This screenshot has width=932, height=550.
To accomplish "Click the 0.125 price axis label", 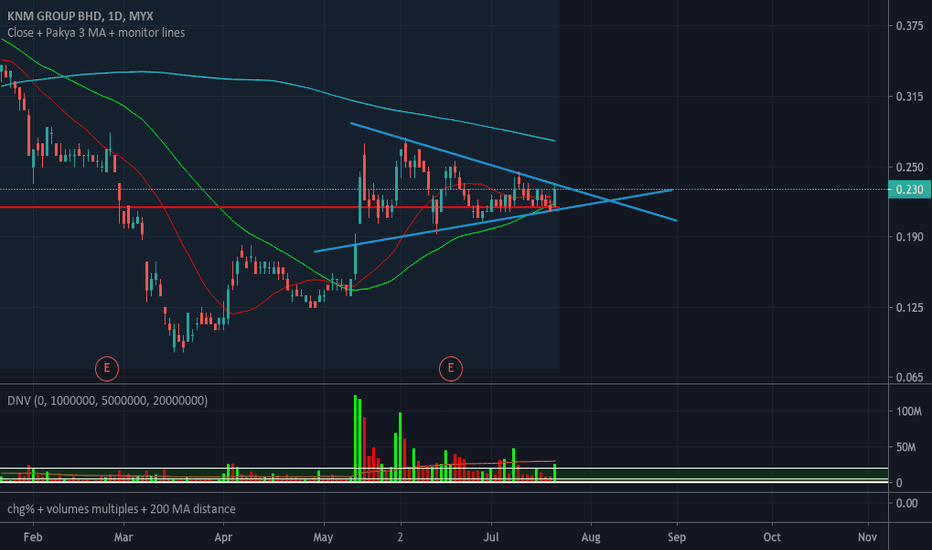I will [909, 308].
